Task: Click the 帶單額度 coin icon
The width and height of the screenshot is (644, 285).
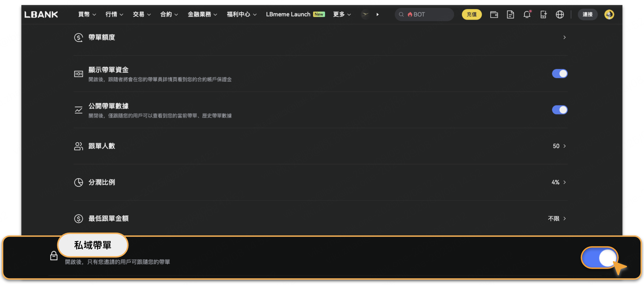Action: (x=79, y=37)
